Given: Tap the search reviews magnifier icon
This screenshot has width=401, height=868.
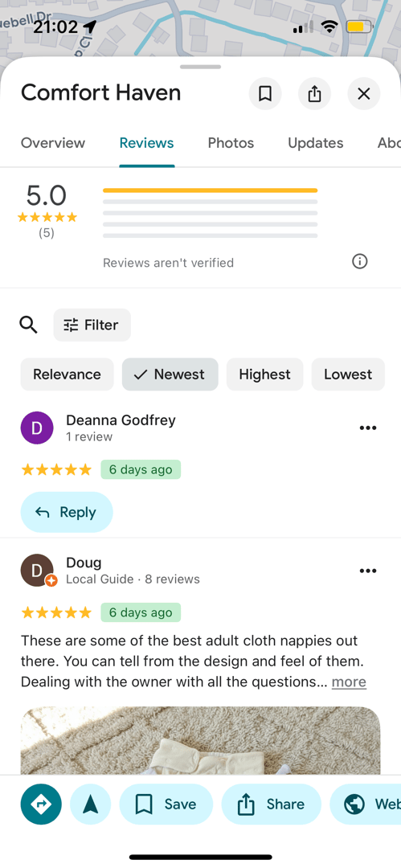Looking at the screenshot, I should pyautogui.click(x=29, y=325).
